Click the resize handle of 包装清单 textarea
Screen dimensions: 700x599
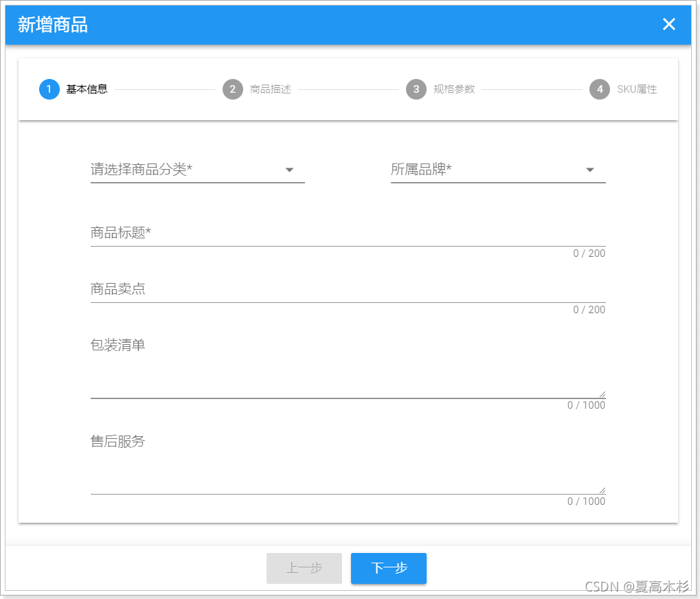click(602, 392)
